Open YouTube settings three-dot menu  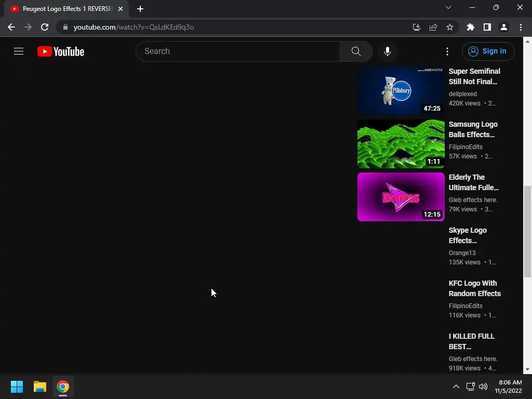coord(447,51)
